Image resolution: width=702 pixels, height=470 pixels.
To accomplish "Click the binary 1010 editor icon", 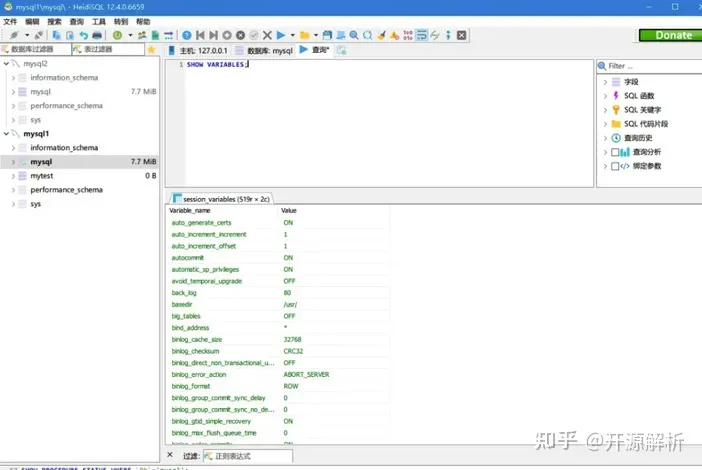I will [408, 35].
